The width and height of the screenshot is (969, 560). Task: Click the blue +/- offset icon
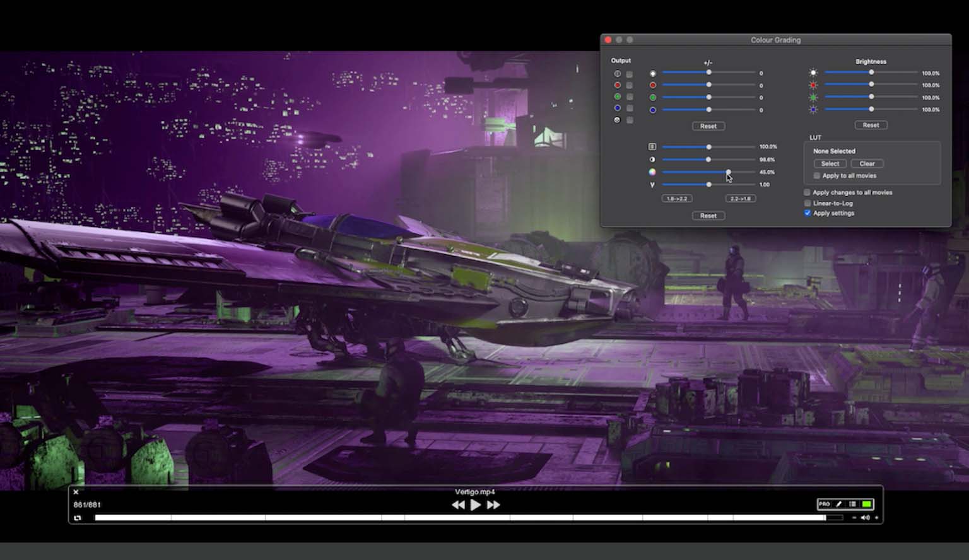point(653,110)
